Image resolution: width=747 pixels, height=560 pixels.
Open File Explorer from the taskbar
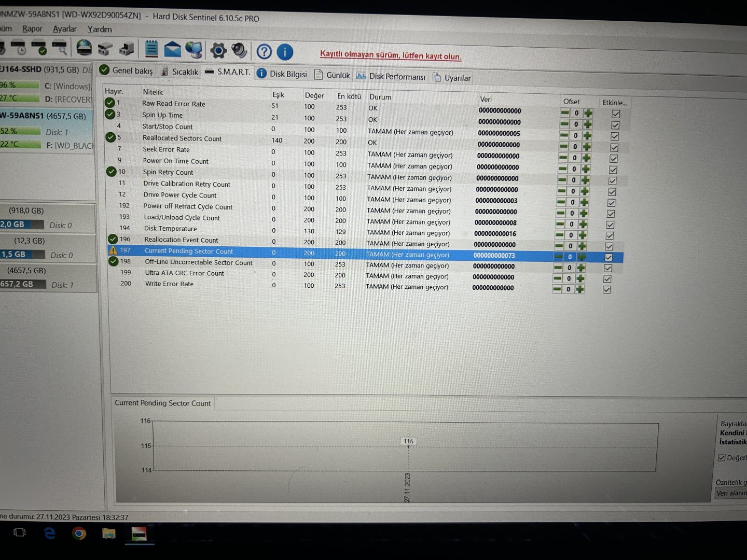pyautogui.click(x=108, y=533)
